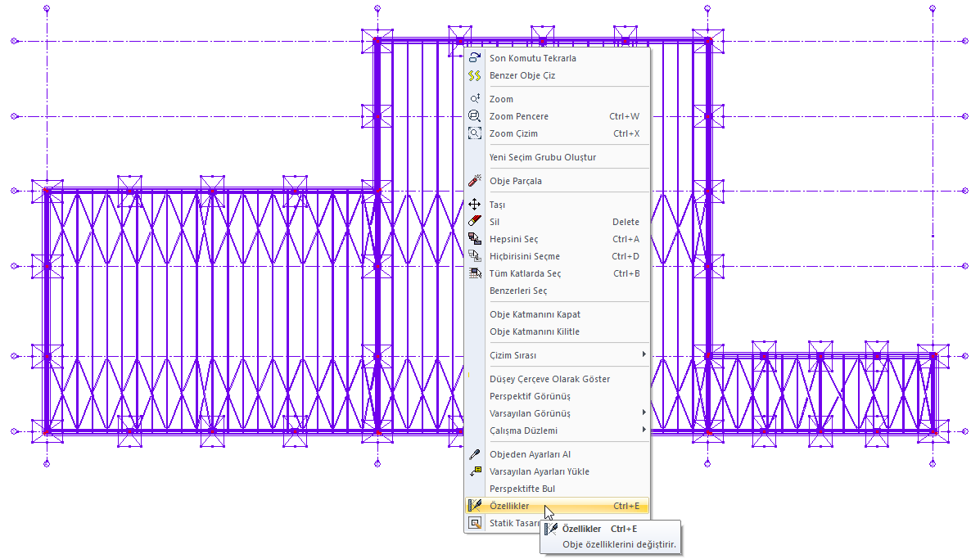
Task: Choose the Zoom Pencere magnifier icon
Action: coord(475,116)
